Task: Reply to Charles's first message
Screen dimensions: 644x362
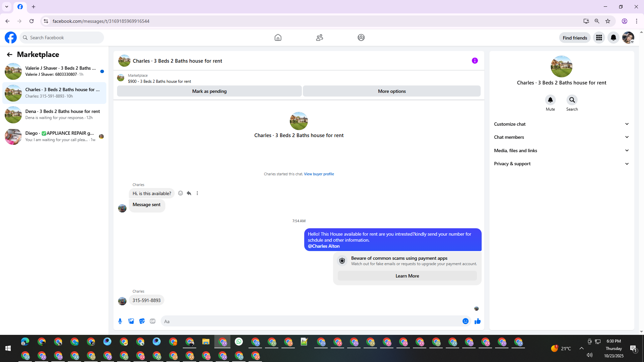Action: [x=189, y=193]
